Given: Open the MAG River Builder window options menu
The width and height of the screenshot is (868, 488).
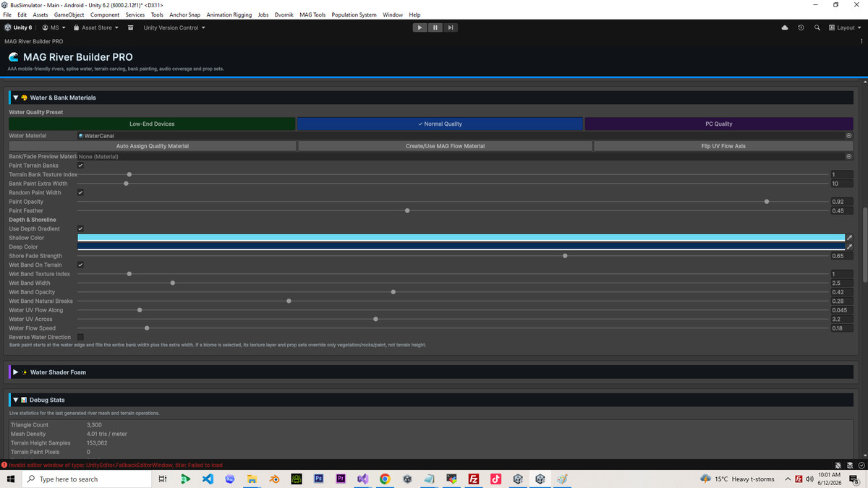Looking at the screenshot, I should click(861, 41).
